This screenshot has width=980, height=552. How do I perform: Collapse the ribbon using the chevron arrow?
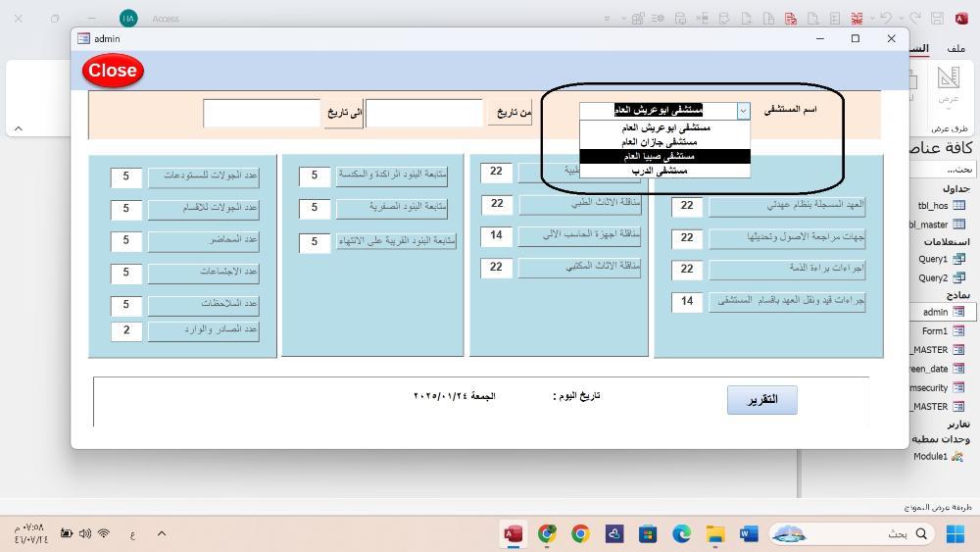(x=18, y=128)
